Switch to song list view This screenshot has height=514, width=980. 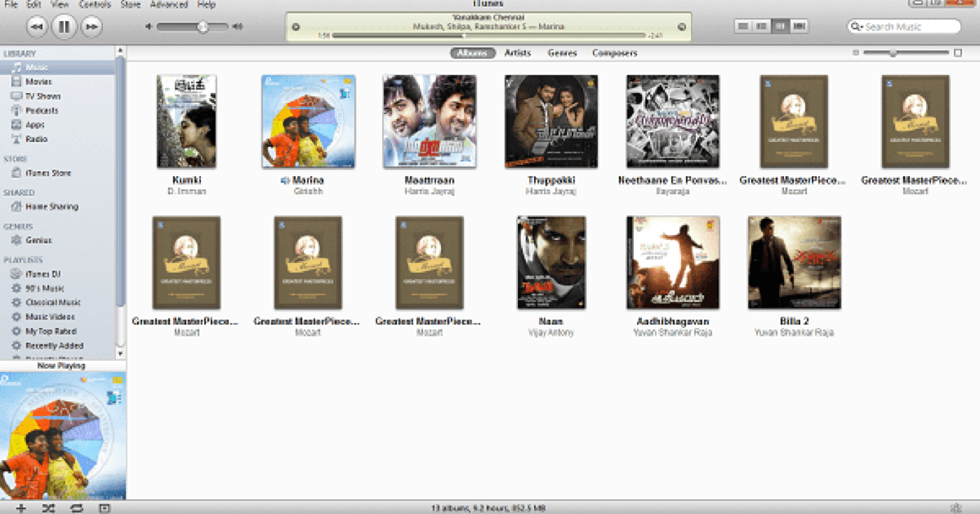point(743,27)
